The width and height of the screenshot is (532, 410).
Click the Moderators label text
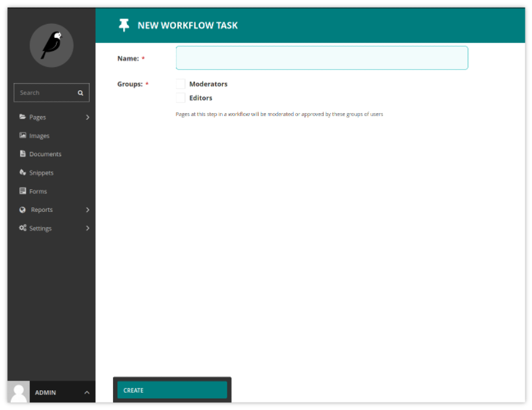(x=208, y=84)
